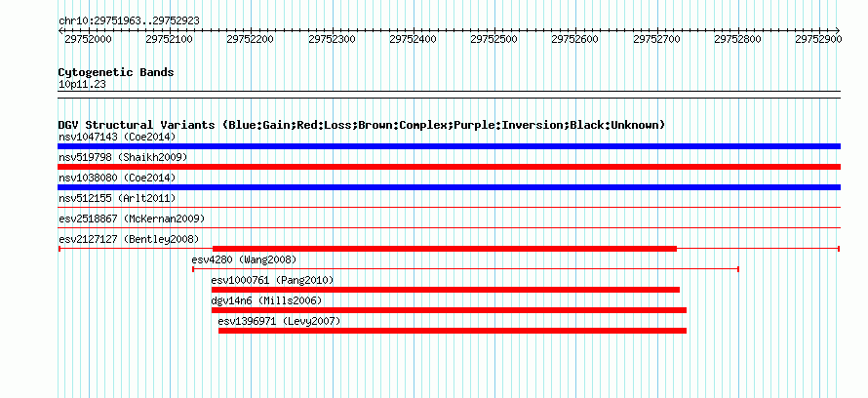The height and width of the screenshot is (398, 868).
Task: Select the 10p11.23 band label
Action: [x=82, y=85]
